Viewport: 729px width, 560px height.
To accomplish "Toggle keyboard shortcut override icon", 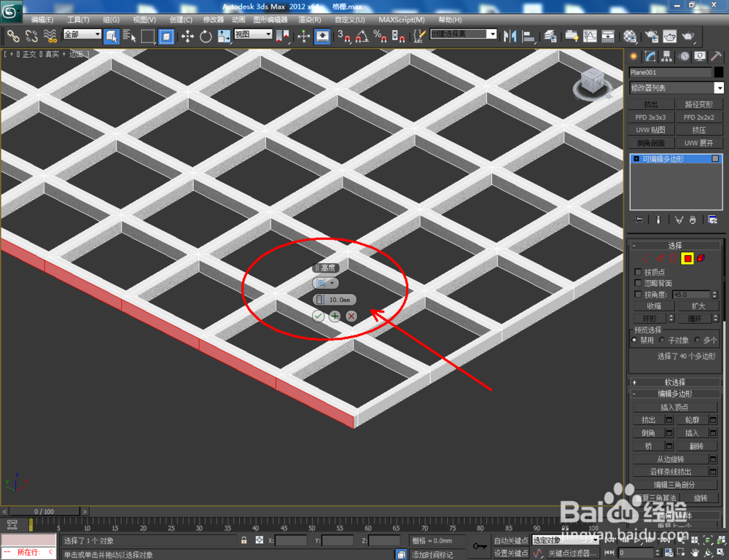I will coord(322,36).
